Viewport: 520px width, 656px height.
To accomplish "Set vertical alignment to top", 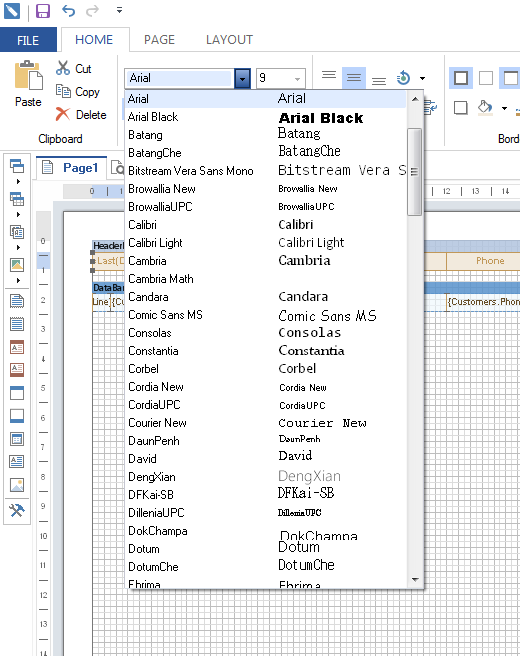I will 329,77.
